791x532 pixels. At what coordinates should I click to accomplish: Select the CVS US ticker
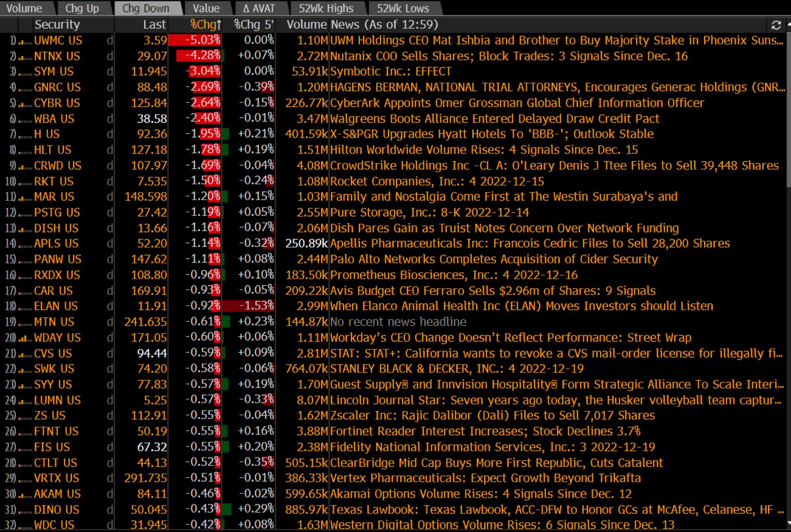click(x=53, y=353)
